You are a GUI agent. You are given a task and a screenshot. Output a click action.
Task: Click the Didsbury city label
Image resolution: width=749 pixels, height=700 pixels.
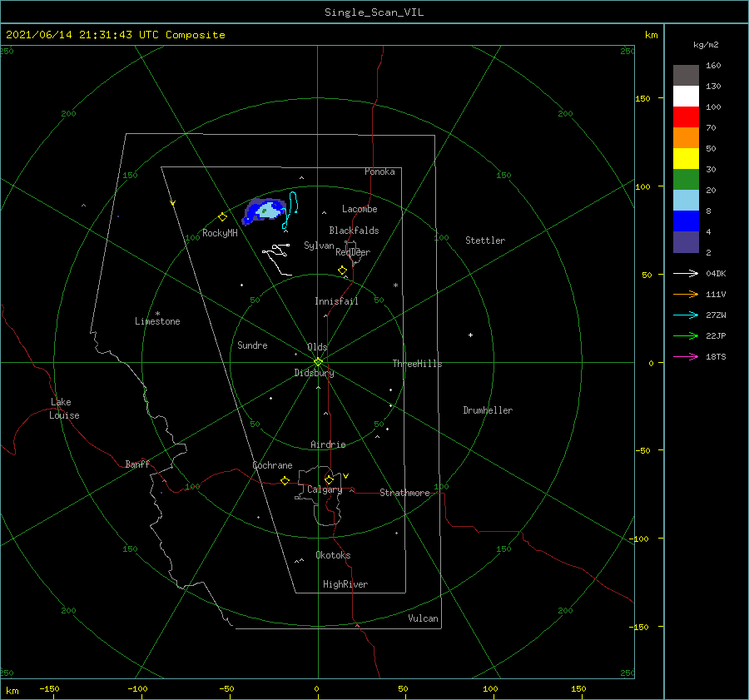[x=314, y=373]
